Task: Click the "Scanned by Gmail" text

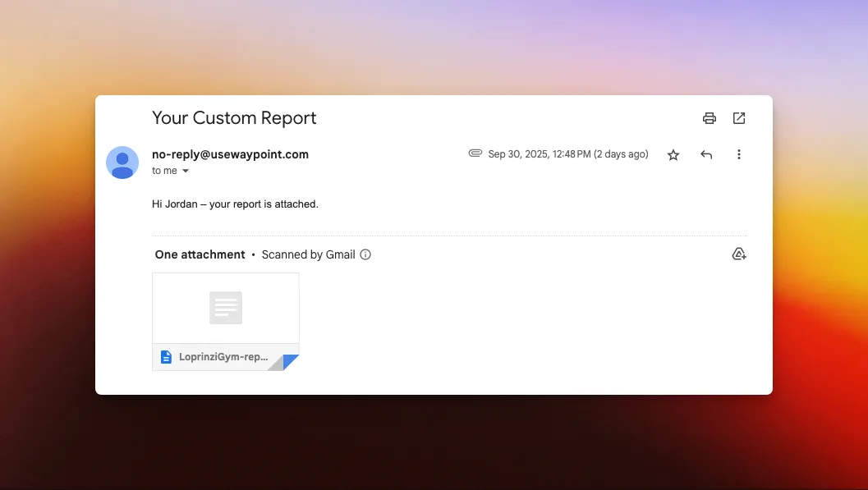Action: click(308, 254)
